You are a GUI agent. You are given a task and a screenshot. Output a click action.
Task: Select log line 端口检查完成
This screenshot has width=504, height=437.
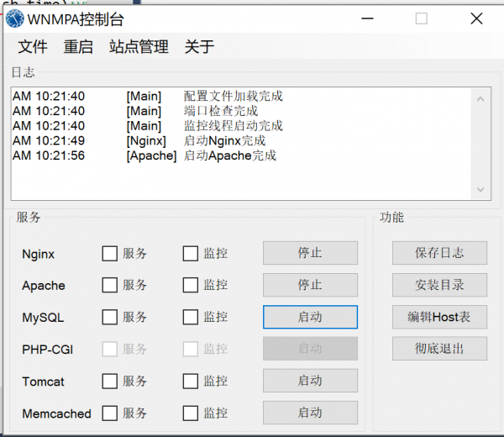pyautogui.click(x=221, y=111)
